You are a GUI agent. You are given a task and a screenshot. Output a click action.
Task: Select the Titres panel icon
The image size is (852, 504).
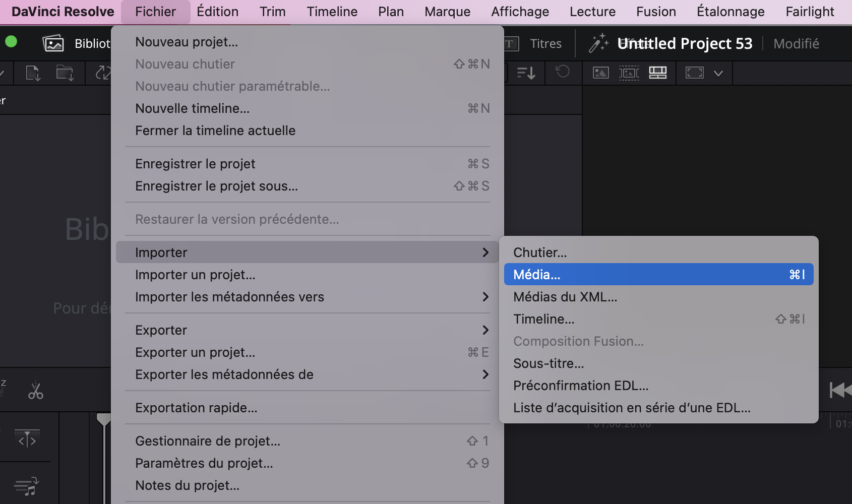click(x=510, y=43)
